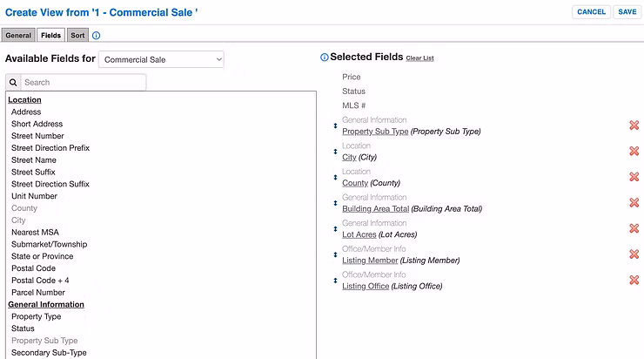The height and width of the screenshot is (359, 644).
Task: Select Street Direction Suffix field
Action: [x=50, y=184]
